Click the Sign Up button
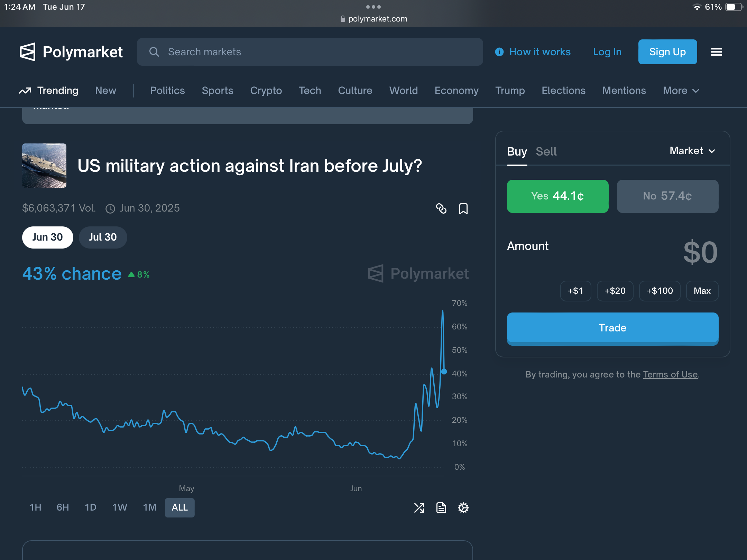This screenshot has width=747, height=560. [667, 52]
